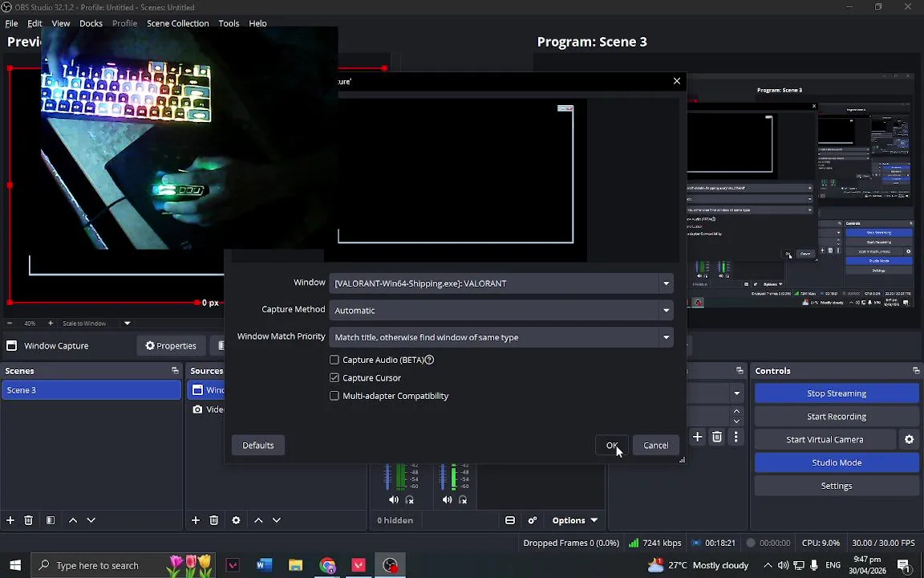This screenshot has height=578, width=924.
Task: Move scene up arrow in Scenes panel
Action: point(73,520)
